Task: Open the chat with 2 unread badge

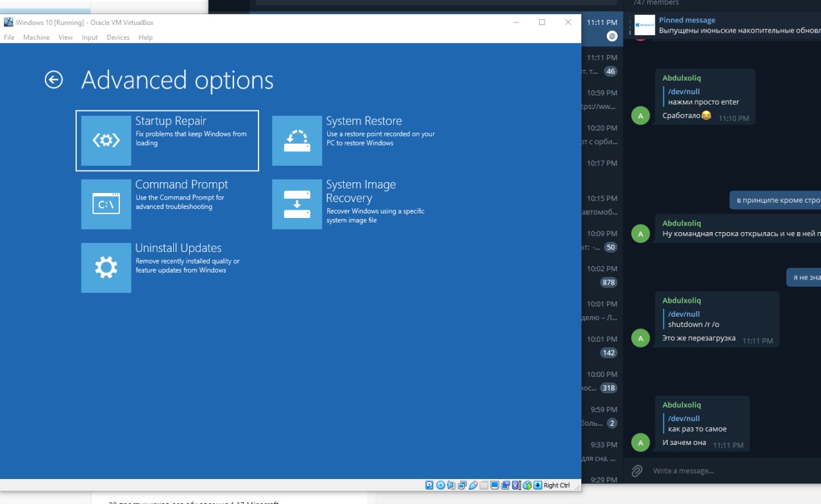Action: pos(602,416)
